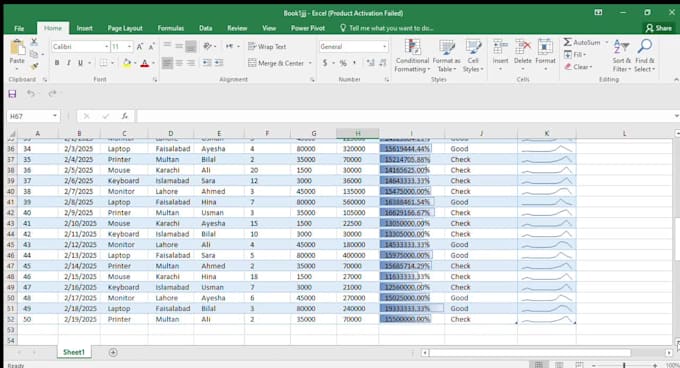Click Delete cells icon
680x368 pixels.
pos(523,47)
